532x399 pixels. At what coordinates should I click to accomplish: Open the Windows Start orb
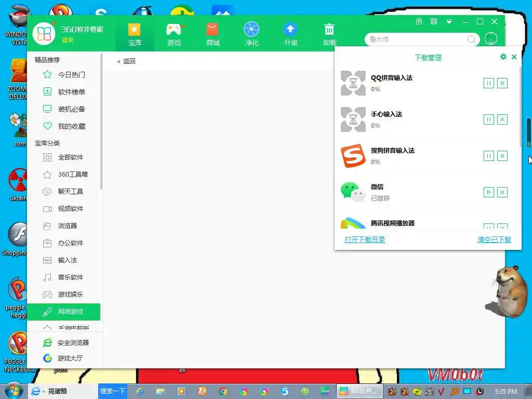14,391
